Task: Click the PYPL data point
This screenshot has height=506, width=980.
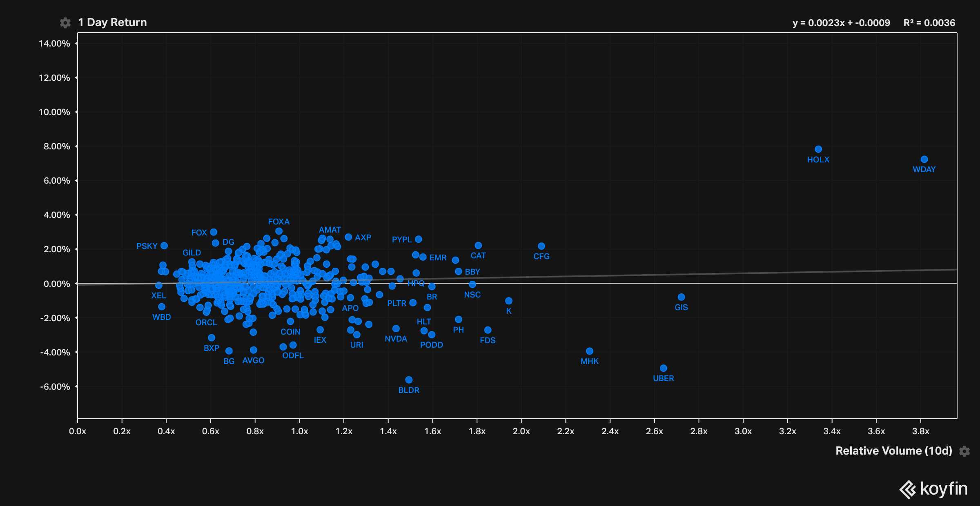Action: tap(419, 239)
